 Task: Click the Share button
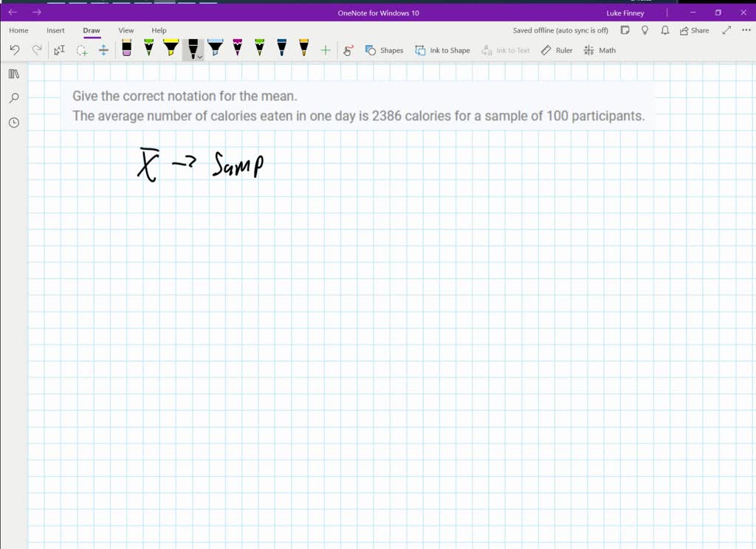693,30
